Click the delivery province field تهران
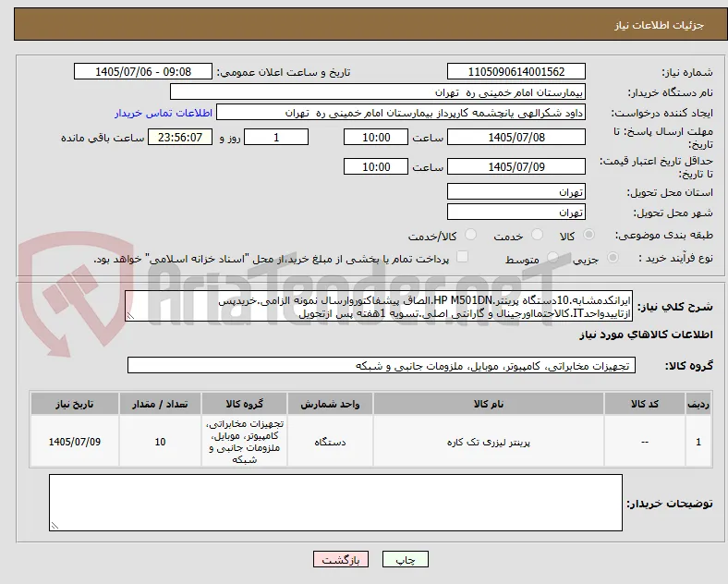The width and height of the screenshot is (728, 584). [x=516, y=191]
